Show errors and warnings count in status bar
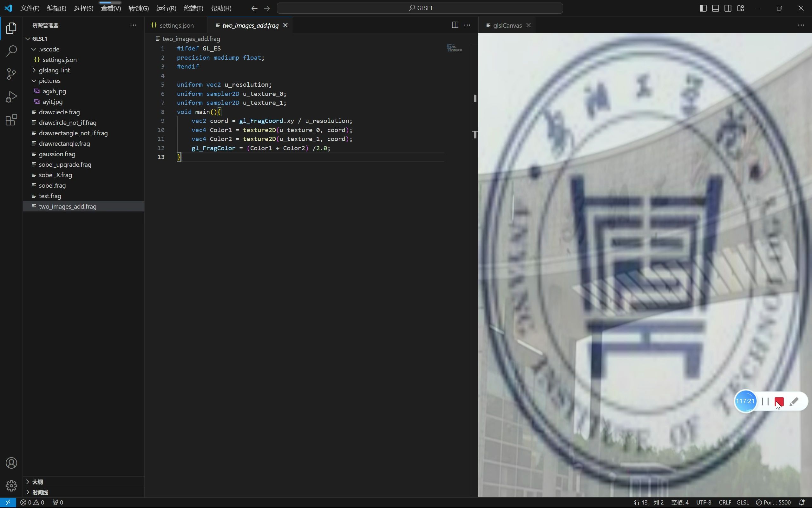Viewport: 812px width, 508px height. [x=32, y=503]
